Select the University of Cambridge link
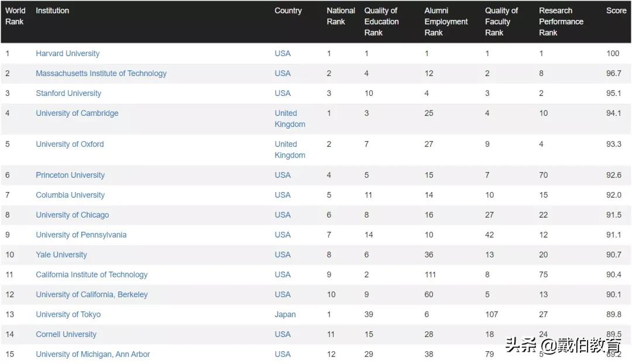Viewport: 632px width, 364px height. [x=77, y=113]
